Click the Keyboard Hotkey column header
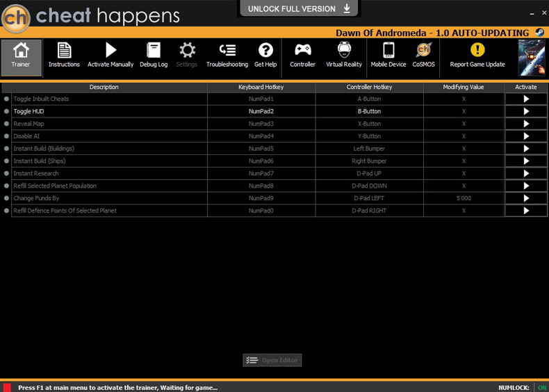Screen dimensions: 549x392 click(261, 88)
